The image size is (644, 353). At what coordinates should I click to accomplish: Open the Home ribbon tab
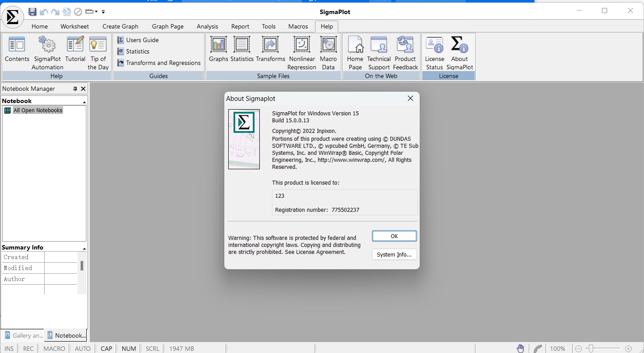pyautogui.click(x=40, y=26)
